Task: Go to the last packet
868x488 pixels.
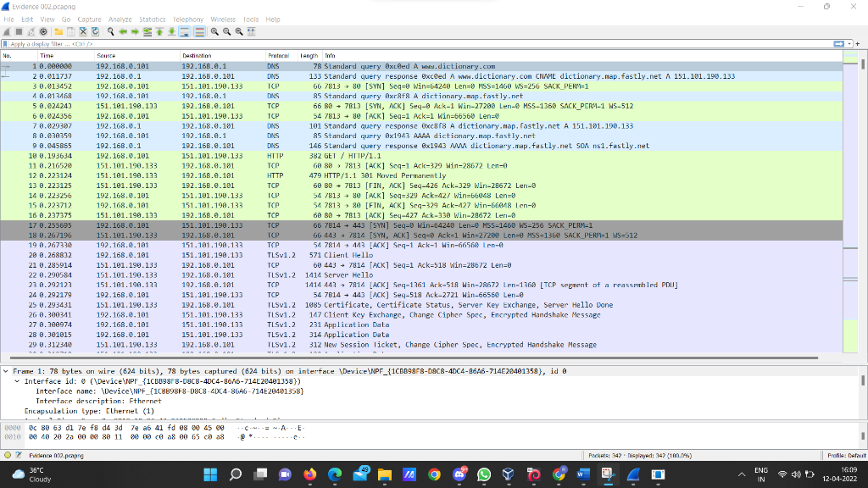Action: pos(171,31)
